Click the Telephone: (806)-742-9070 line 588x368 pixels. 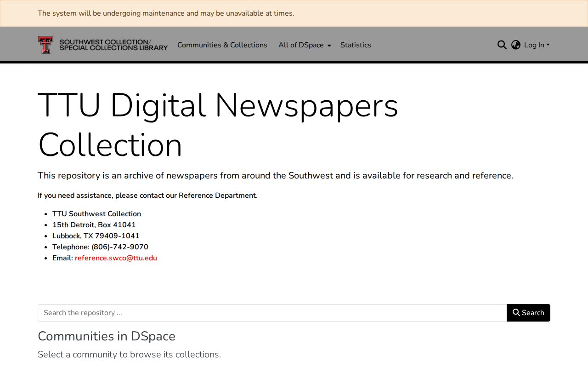100,247
